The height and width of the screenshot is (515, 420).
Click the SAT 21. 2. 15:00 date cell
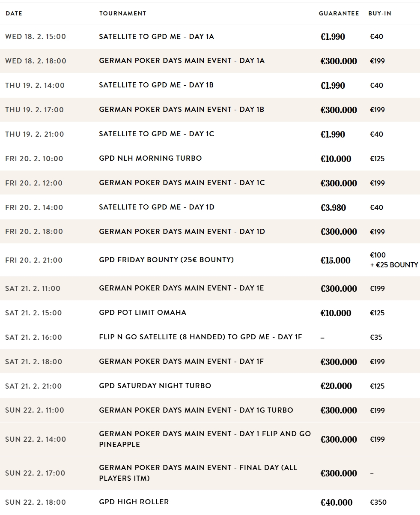33,313
